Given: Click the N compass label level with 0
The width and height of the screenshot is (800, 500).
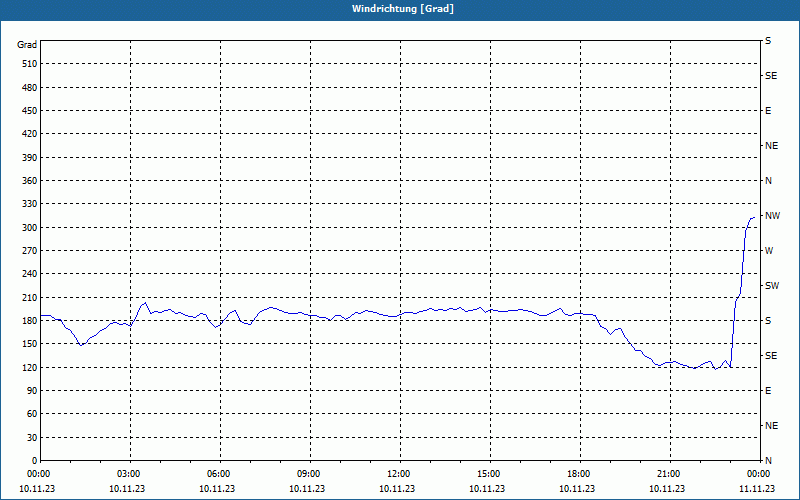Looking at the screenshot, I should pos(768,461).
